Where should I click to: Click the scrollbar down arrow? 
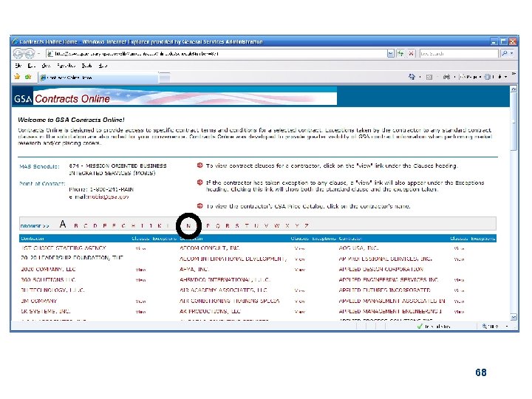click(514, 317)
